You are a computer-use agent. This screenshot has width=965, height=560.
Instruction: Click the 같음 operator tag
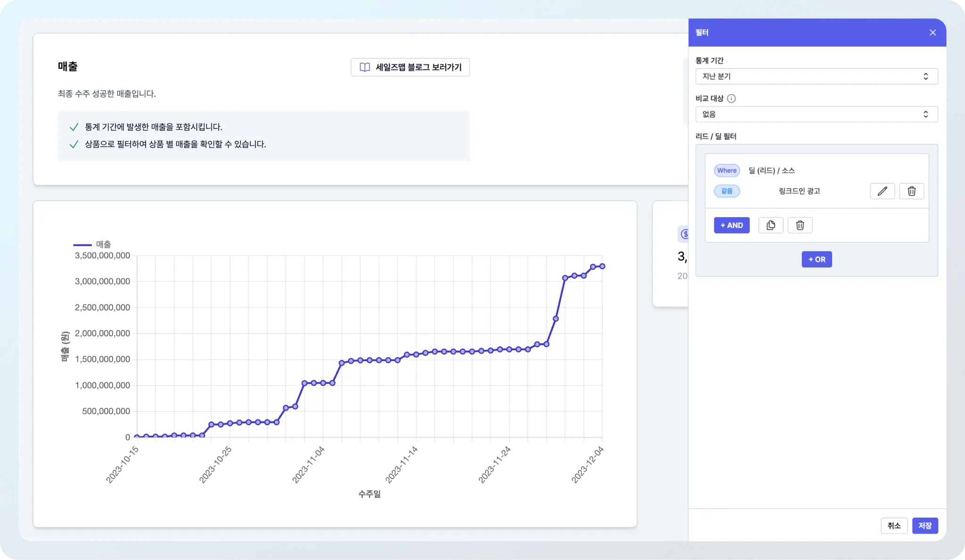point(727,191)
